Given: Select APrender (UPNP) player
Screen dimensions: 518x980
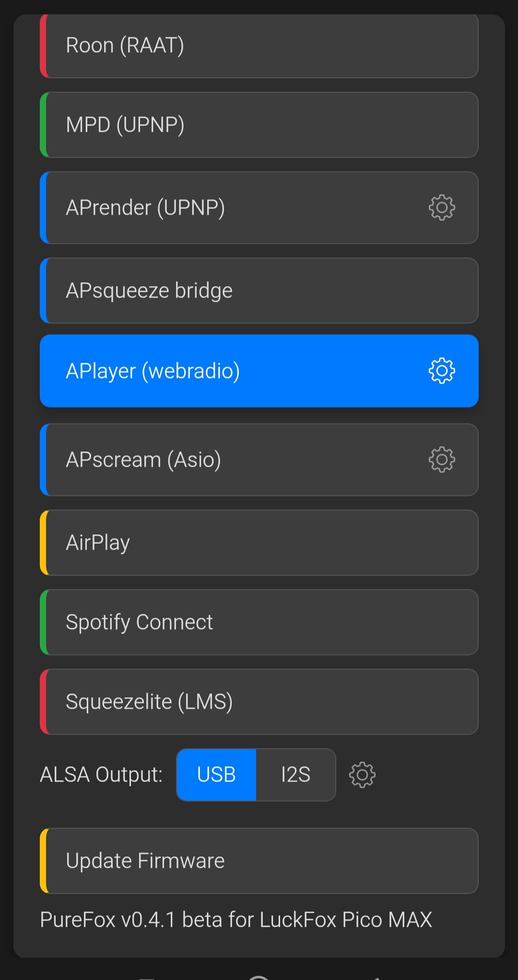Looking at the screenshot, I should (259, 208).
